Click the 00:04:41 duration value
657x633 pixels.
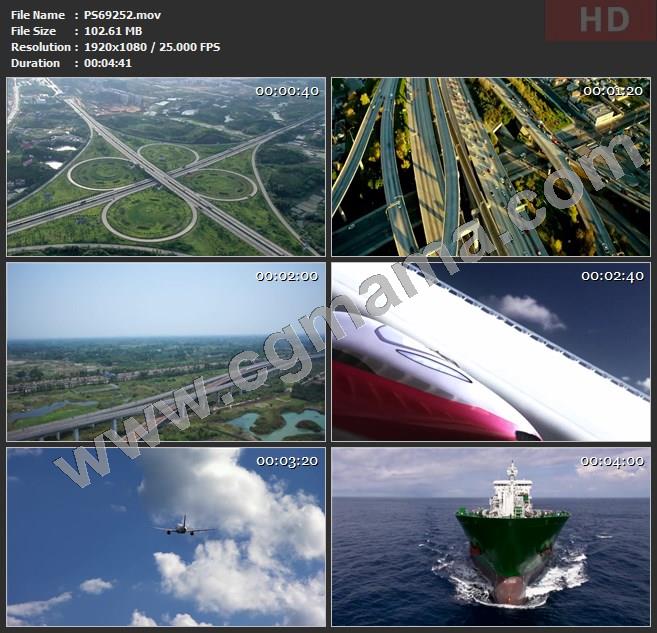(x=107, y=63)
